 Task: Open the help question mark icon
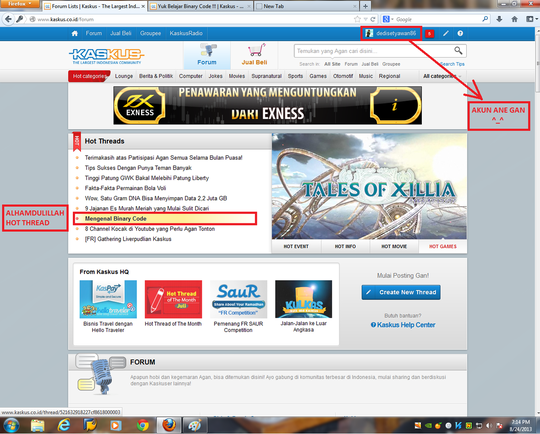point(460,33)
